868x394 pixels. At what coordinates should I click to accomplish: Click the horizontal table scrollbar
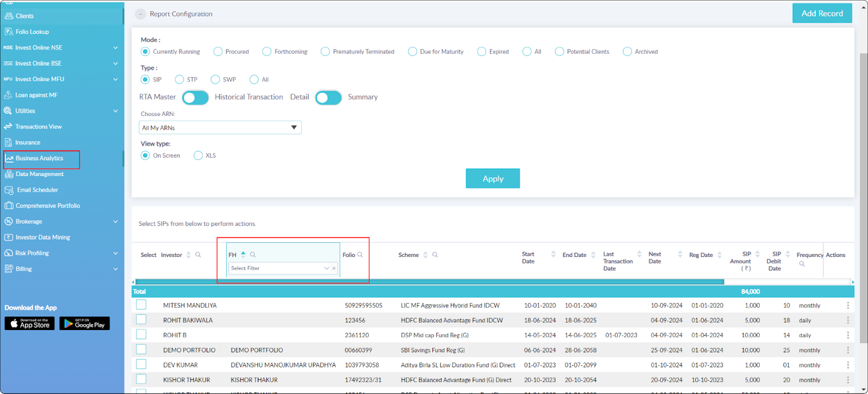point(430,282)
